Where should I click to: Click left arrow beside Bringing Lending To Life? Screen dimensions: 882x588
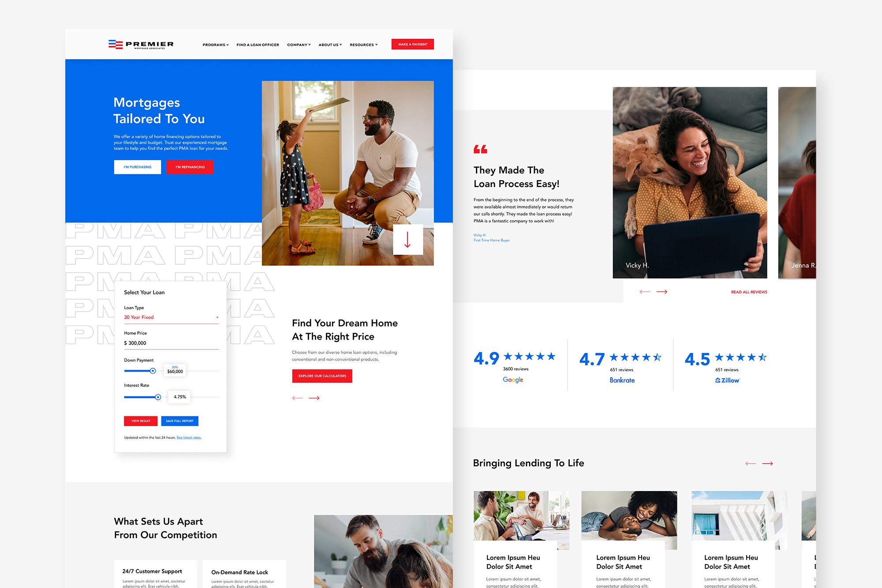pyautogui.click(x=751, y=463)
